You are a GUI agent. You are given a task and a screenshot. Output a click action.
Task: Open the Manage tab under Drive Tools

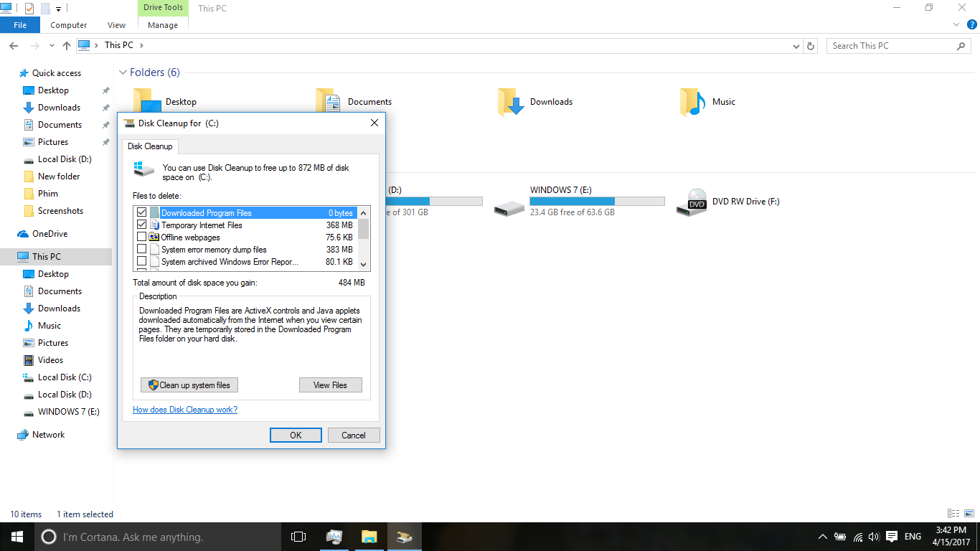click(x=162, y=24)
